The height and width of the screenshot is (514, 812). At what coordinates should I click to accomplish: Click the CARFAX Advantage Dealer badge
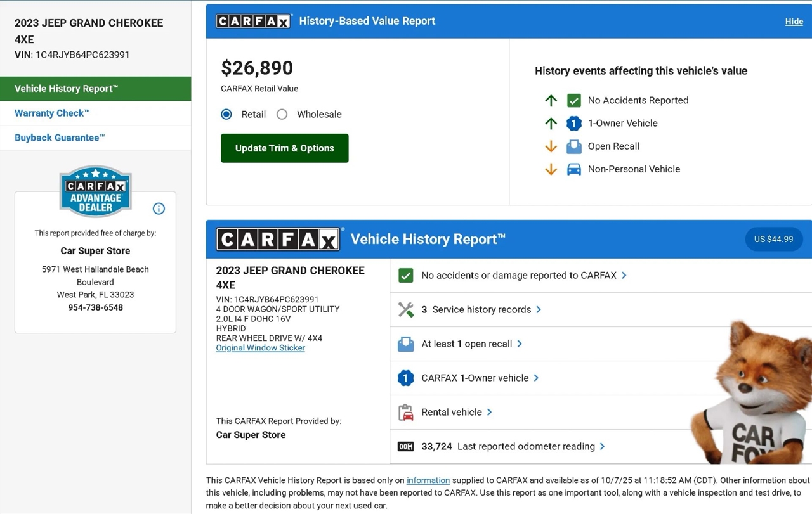tap(95, 191)
